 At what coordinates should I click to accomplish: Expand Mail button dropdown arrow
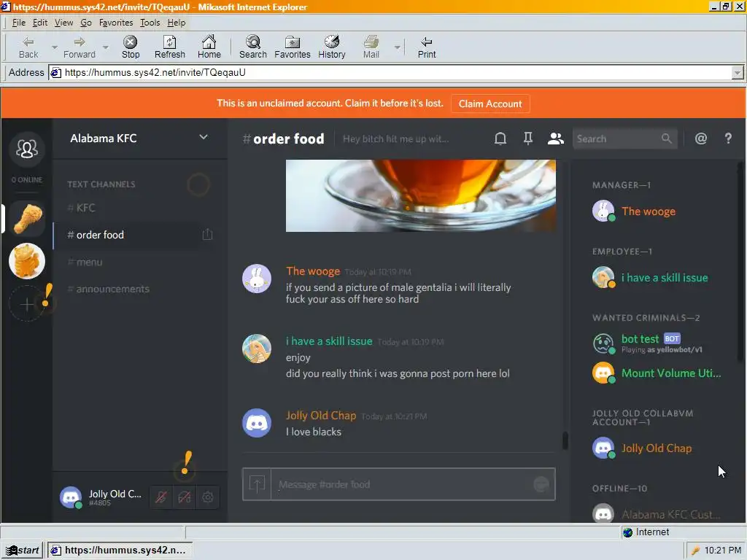tap(397, 47)
